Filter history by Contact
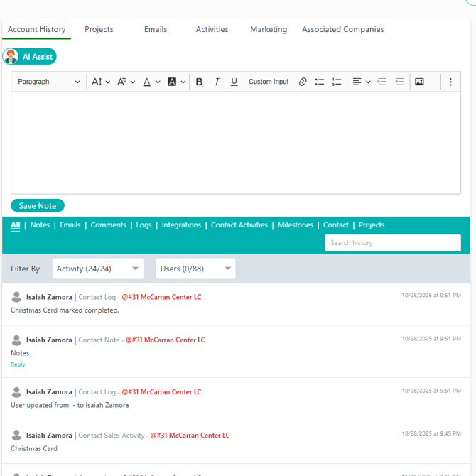 coord(336,225)
